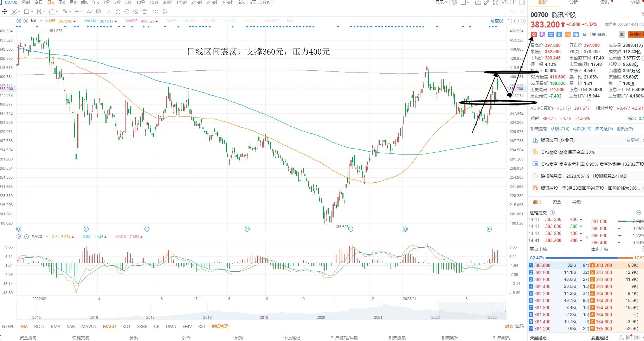The width and height of the screenshot is (644, 341).
Task: Zoom out the chart with minus icon
Action: (x=516, y=21)
